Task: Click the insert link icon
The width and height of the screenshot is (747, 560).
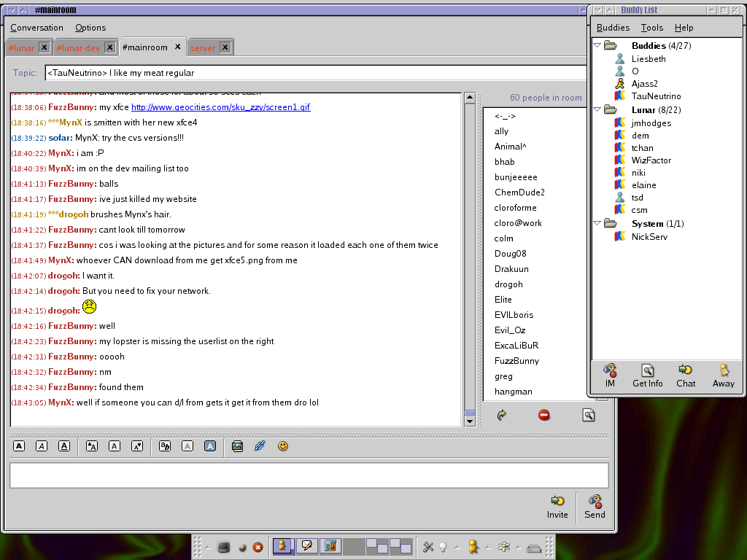Action: 260,446
